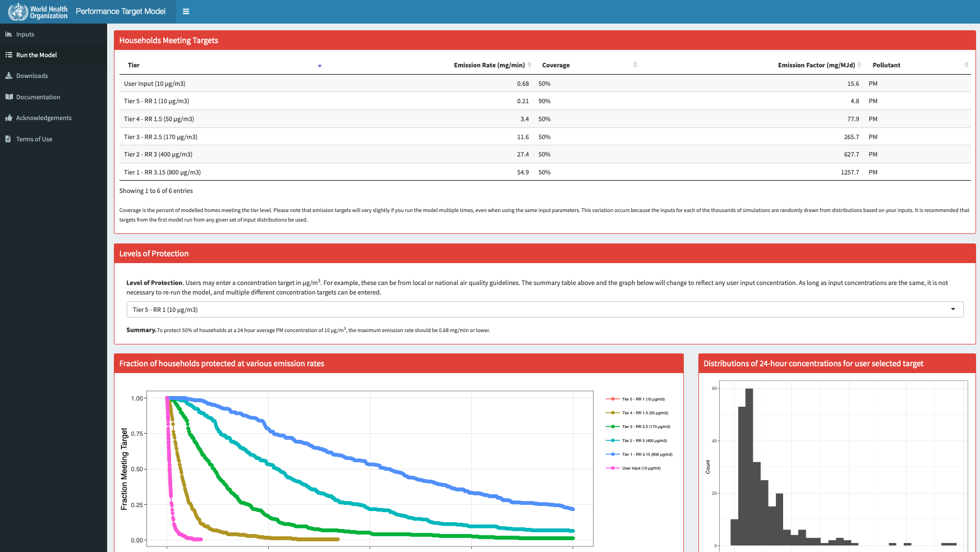Click the Tier 4 olive legend marker
980x552 pixels.
613,413
